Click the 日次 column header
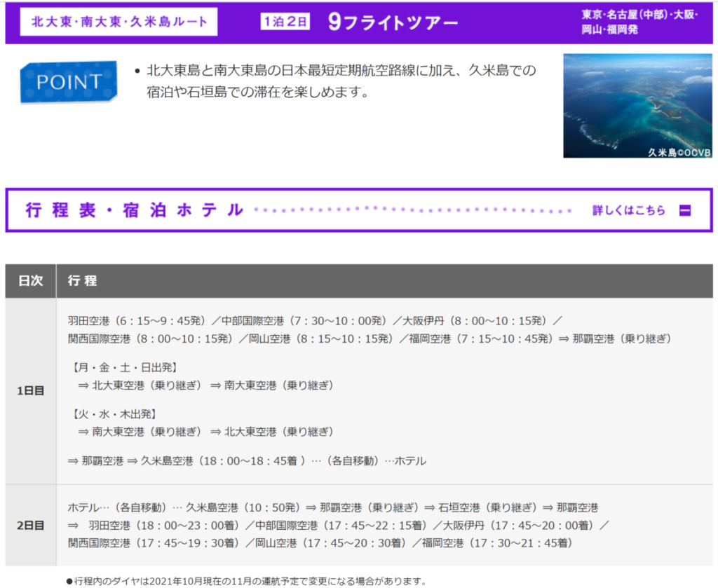The width and height of the screenshot is (718, 588). 31,281
